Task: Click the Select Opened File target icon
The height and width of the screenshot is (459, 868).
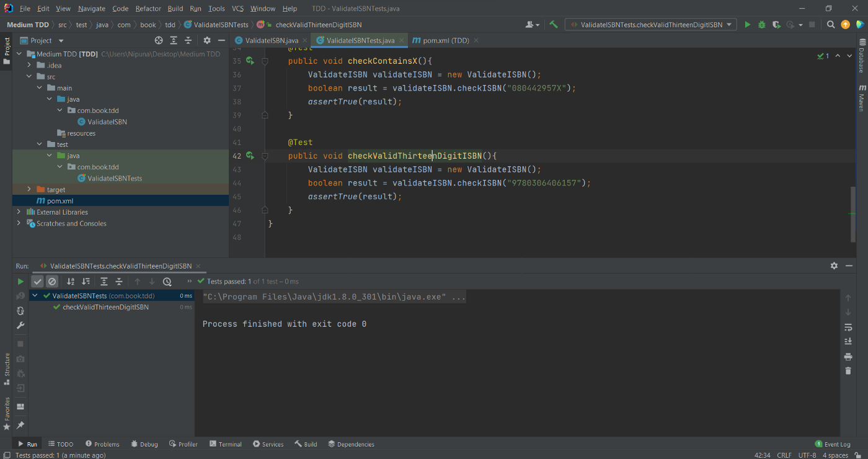Action: click(x=159, y=40)
